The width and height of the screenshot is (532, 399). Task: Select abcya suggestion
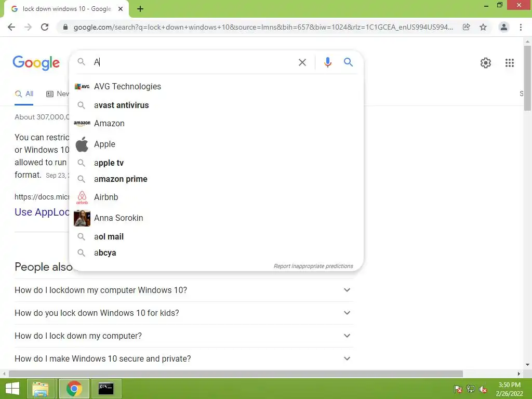pos(216,253)
